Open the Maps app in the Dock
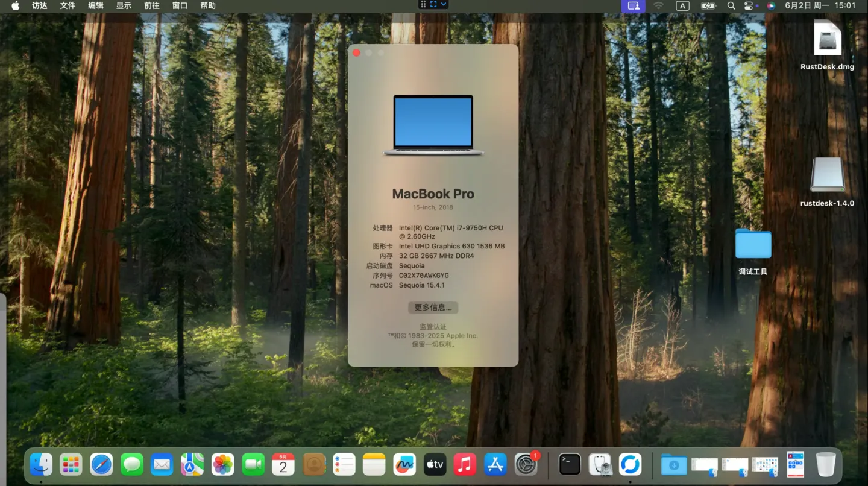This screenshot has height=486, width=868. tap(192, 464)
